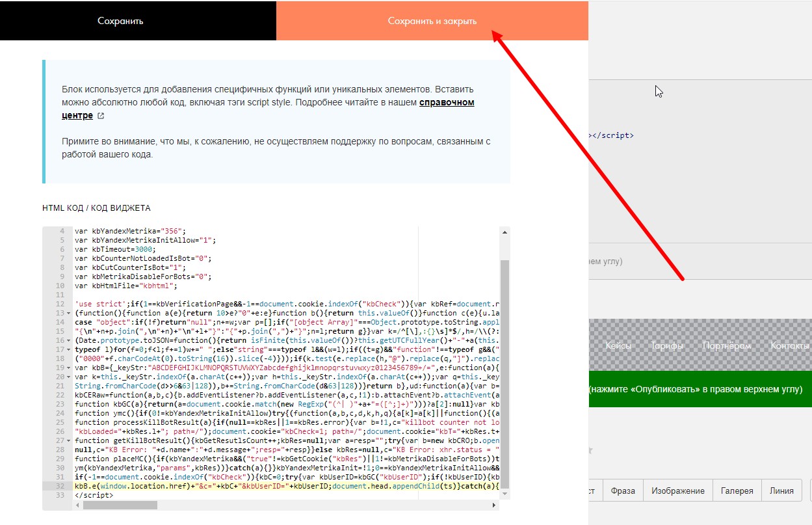Select the Изображение block button
This screenshot has width=812, height=525.
[x=677, y=491]
